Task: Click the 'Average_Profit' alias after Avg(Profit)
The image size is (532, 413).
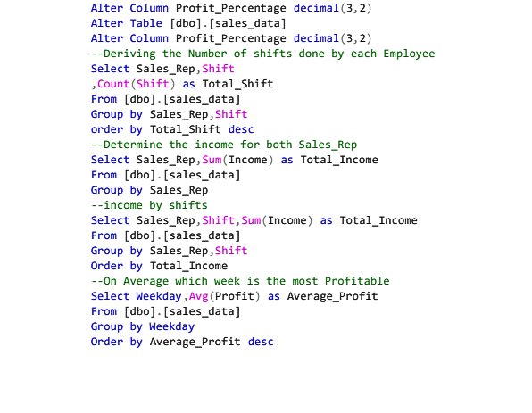Action: (332, 296)
